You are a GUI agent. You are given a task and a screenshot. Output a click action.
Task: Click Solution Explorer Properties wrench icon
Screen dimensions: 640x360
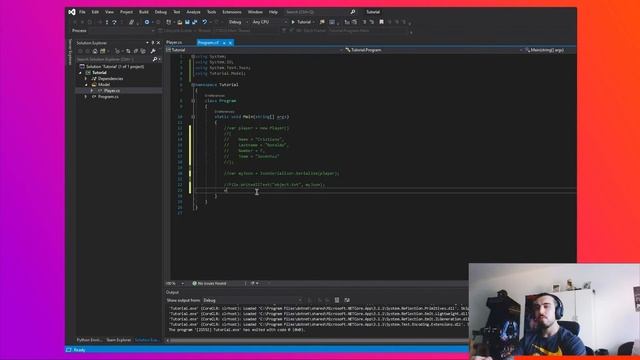click(153, 51)
